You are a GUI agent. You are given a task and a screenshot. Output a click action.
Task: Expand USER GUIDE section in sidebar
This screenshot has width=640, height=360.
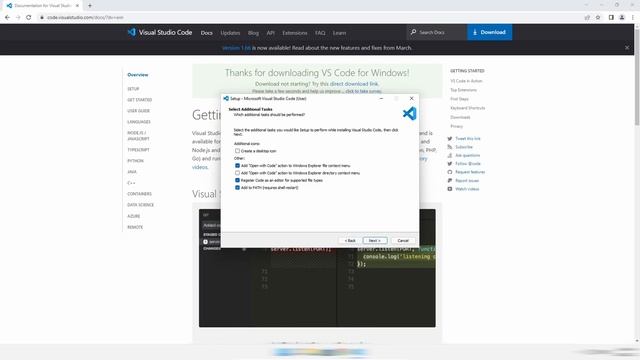138,111
